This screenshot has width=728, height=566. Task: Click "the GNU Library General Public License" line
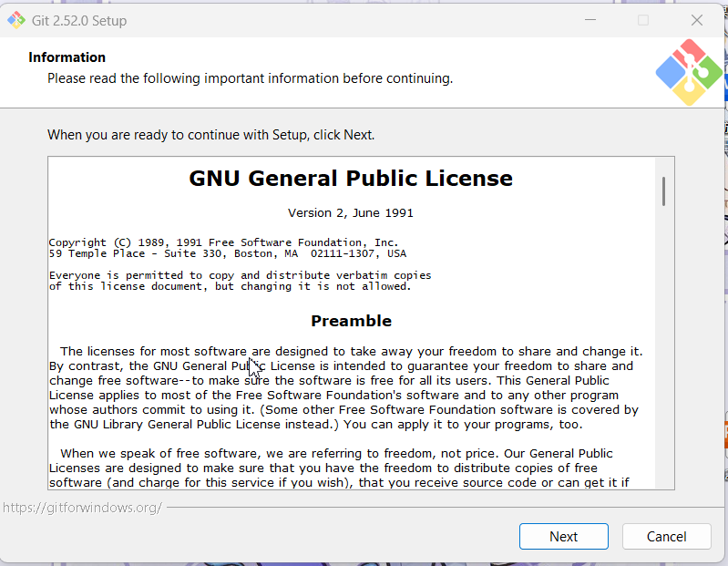[x=316, y=425]
